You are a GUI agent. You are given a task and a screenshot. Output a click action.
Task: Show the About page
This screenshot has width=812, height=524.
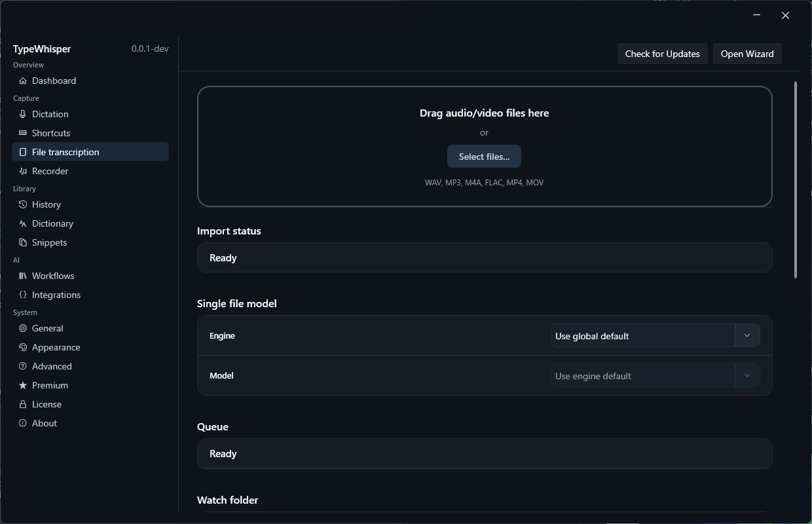click(x=90, y=423)
